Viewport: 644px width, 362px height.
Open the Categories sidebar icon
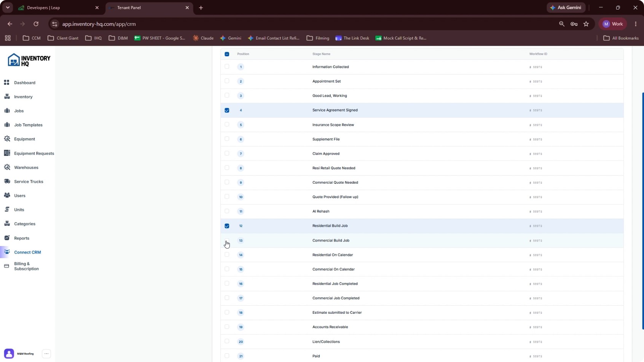click(x=7, y=224)
